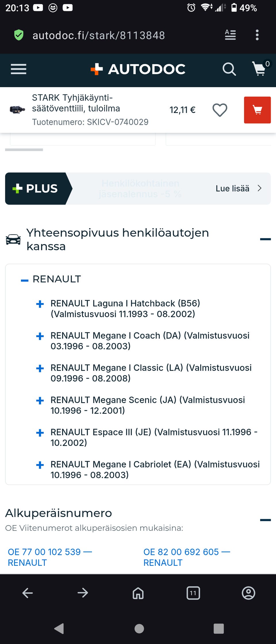
Task: Expand RENAULT Laguna I Hatchback (B56) entry
Action: point(40,304)
